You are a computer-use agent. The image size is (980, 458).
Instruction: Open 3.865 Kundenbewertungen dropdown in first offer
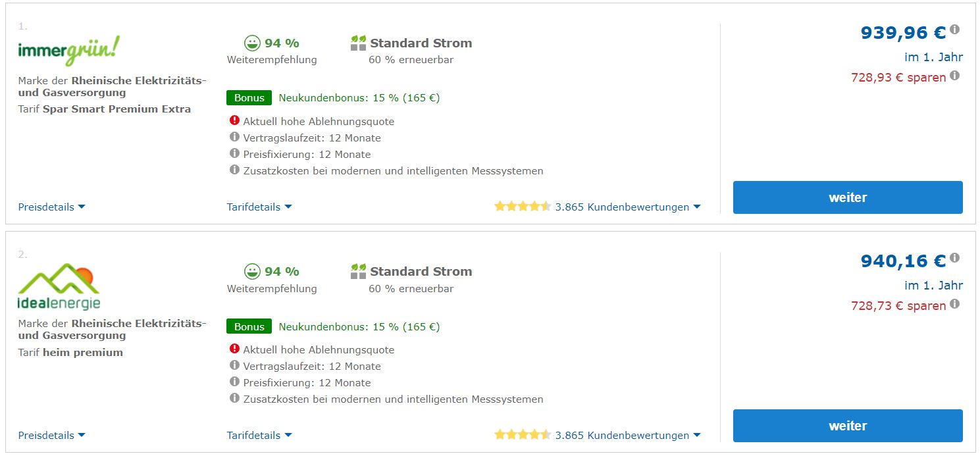point(627,207)
